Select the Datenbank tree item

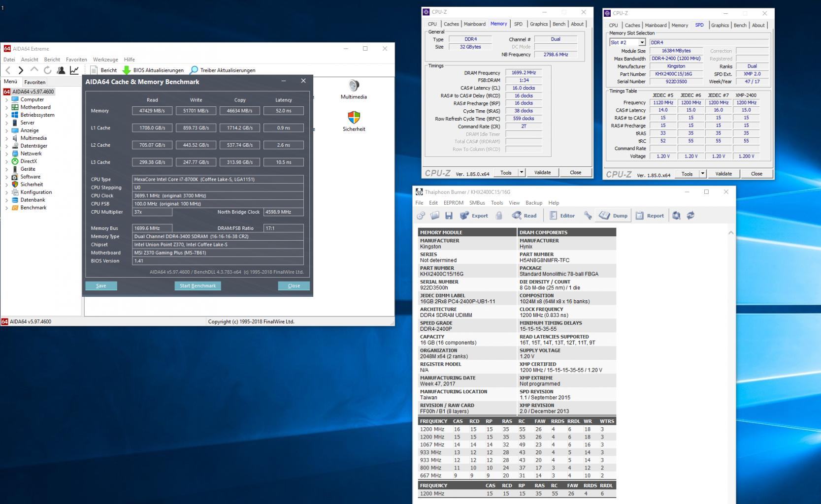33,200
